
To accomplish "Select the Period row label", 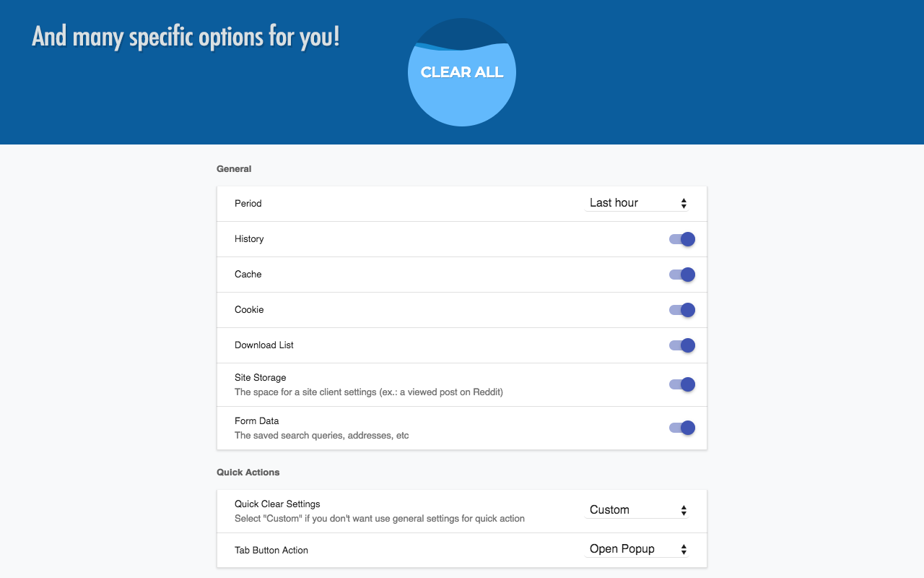I will point(248,204).
